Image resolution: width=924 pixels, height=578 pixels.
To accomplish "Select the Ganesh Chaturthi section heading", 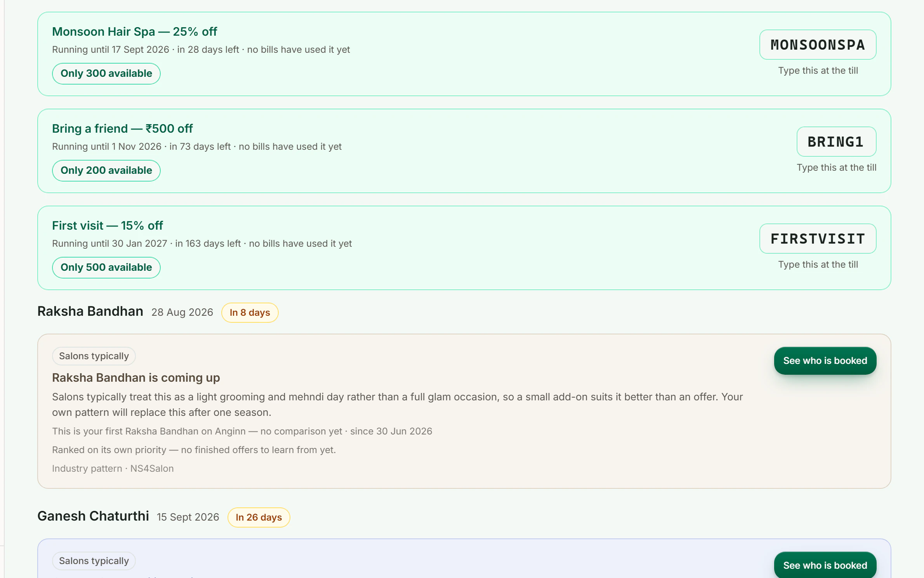I will (x=93, y=516).
